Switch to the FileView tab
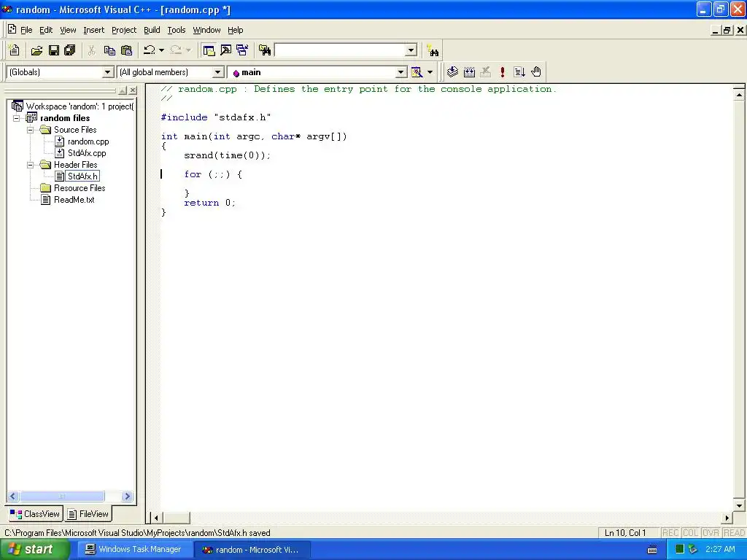The image size is (747, 560). click(x=88, y=514)
